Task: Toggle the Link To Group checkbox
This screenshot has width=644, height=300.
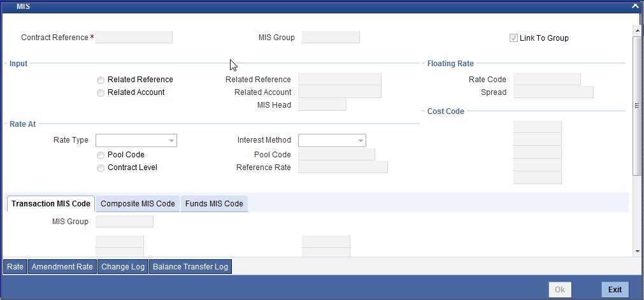Action: pos(513,38)
